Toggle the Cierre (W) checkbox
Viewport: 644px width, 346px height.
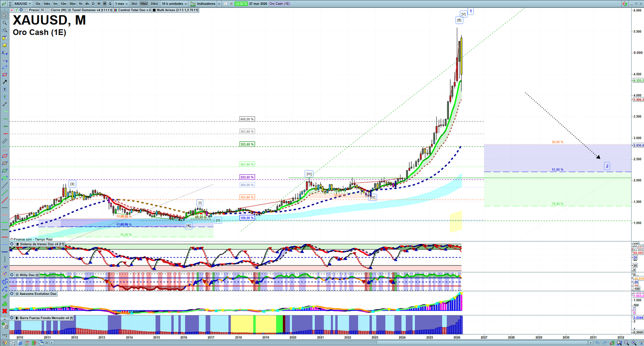48,10
